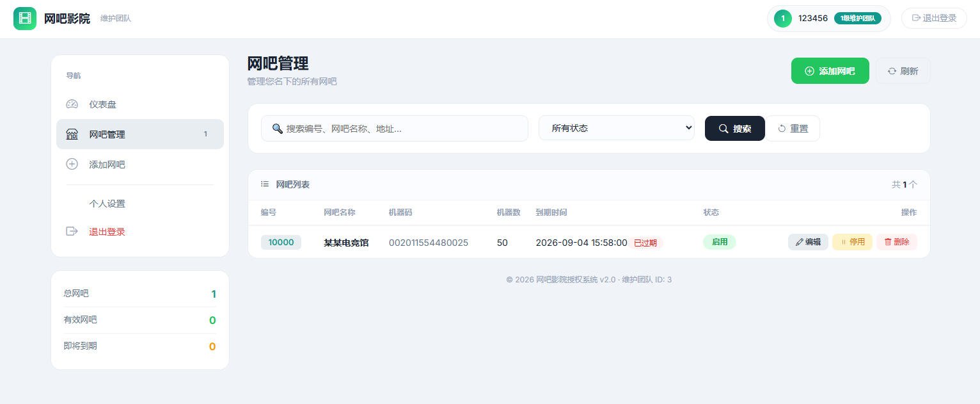Click the list icon beside 网吧列表
This screenshot has width=980, height=404.
(265, 184)
